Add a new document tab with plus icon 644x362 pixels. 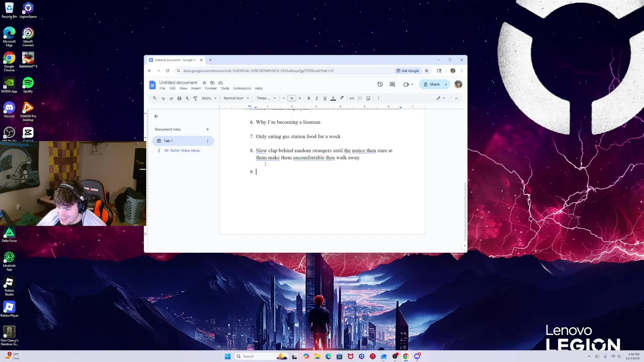pyautogui.click(x=207, y=129)
